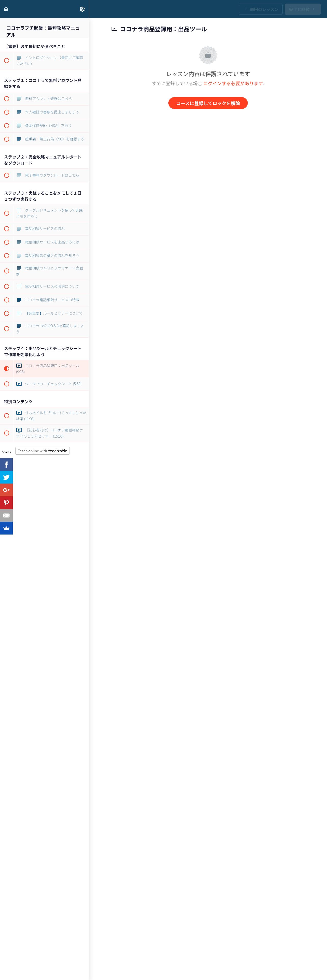Toggle half-filled circle of current lesson
Viewport: 327px width, 980px height.
click(6, 369)
